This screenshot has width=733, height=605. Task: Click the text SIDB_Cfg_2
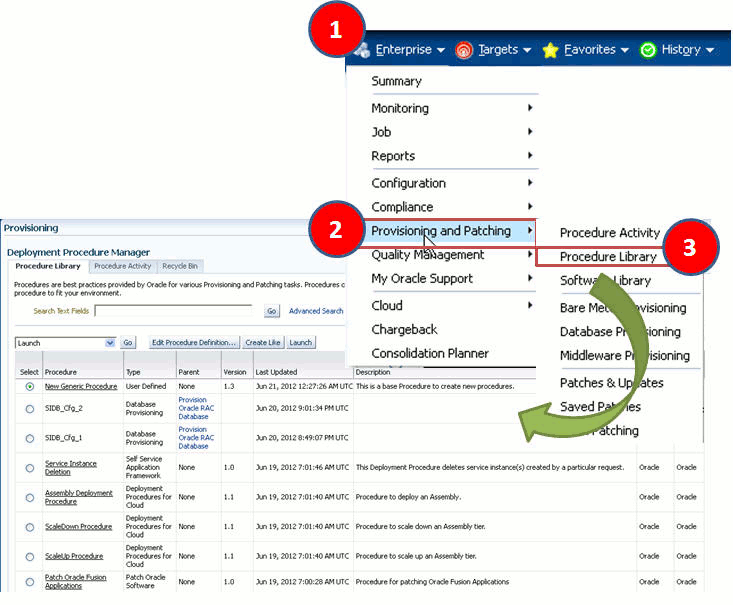pyautogui.click(x=64, y=408)
